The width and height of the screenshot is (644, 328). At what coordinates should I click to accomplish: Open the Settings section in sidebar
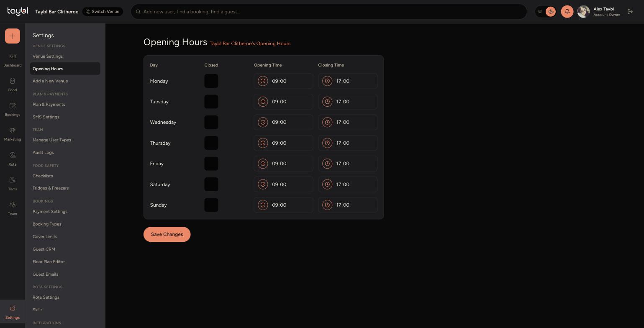[x=13, y=313]
